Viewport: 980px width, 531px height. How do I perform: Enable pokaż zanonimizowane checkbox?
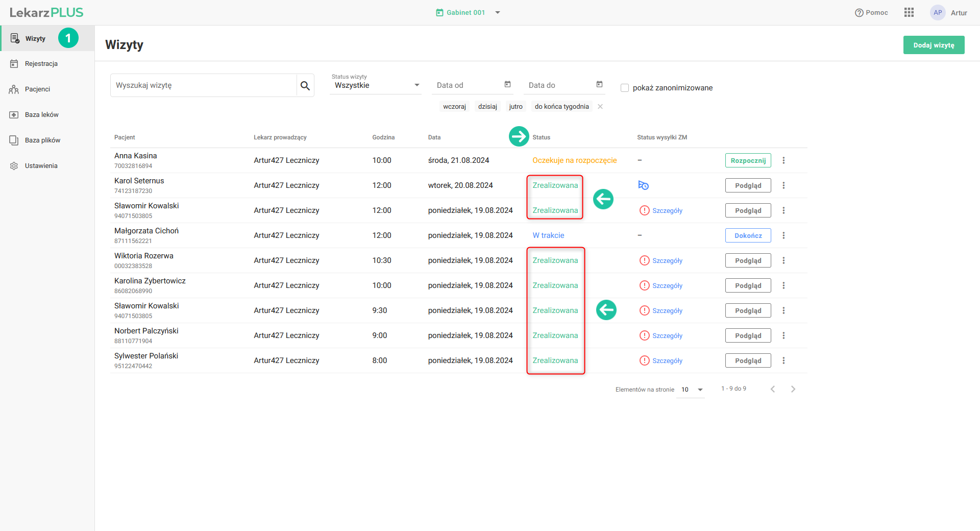click(x=625, y=88)
